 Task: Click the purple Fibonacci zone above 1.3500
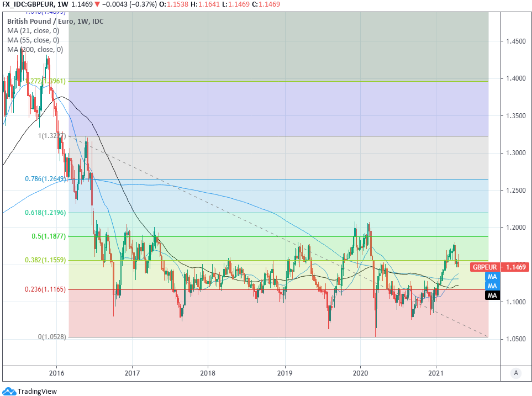coord(276,108)
